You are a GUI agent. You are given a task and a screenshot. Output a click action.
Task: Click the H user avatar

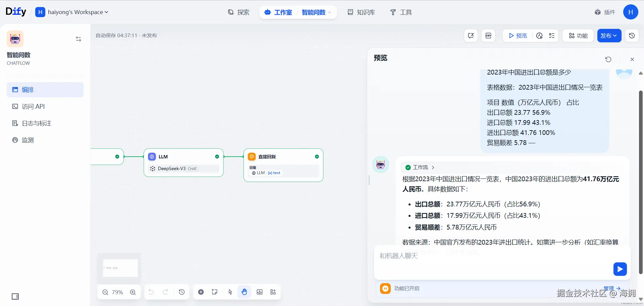pyautogui.click(x=631, y=12)
